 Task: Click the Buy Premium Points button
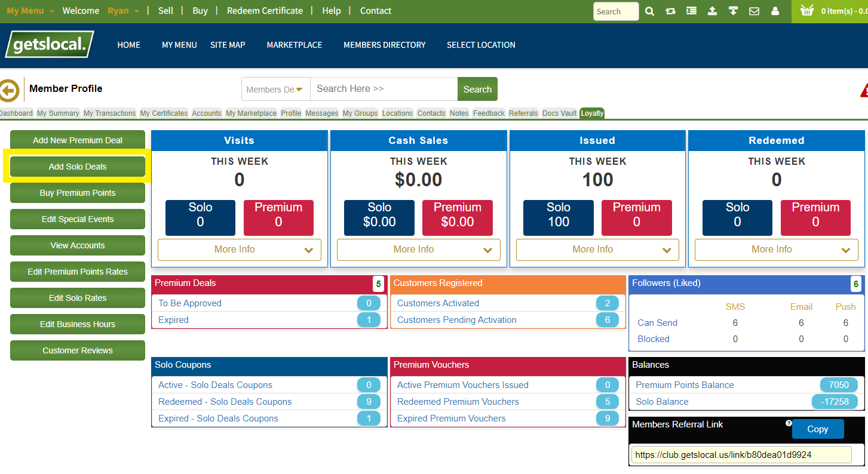point(78,193)
